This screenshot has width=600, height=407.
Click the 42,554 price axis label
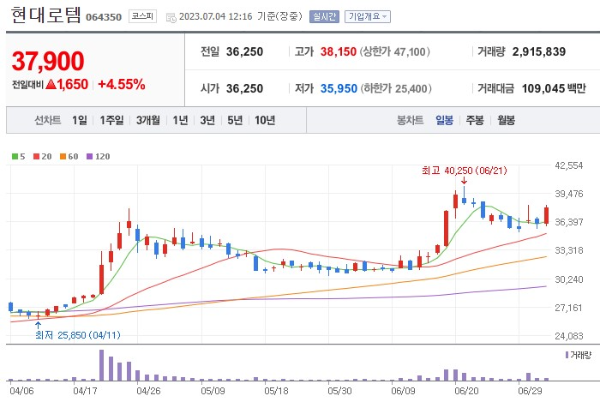click(569, 166)
